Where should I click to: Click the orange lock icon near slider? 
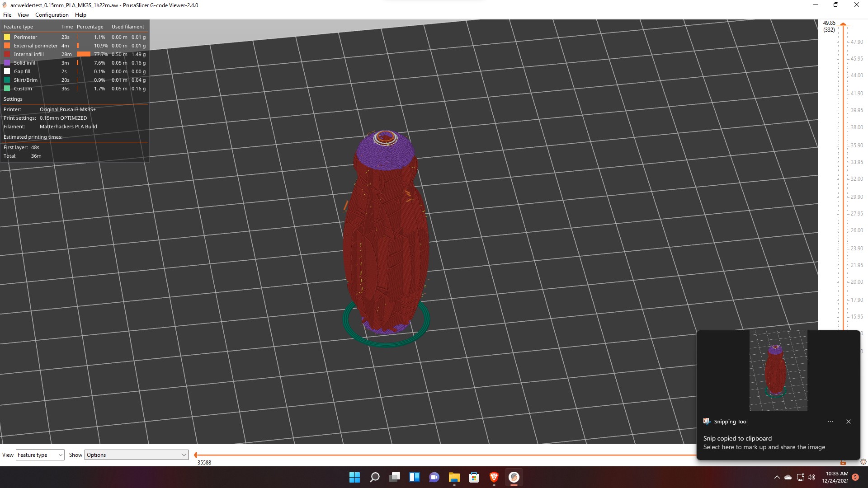pos(843,462)
